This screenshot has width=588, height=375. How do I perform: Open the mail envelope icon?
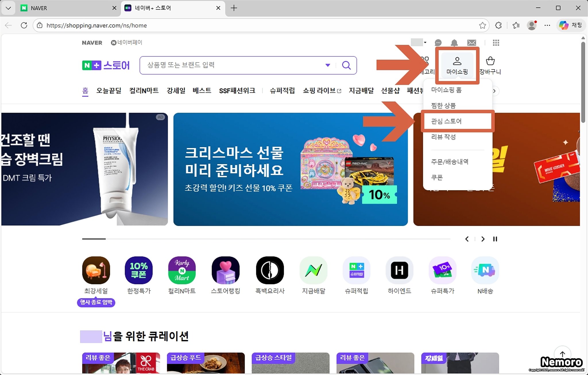[x=471, y=43]
